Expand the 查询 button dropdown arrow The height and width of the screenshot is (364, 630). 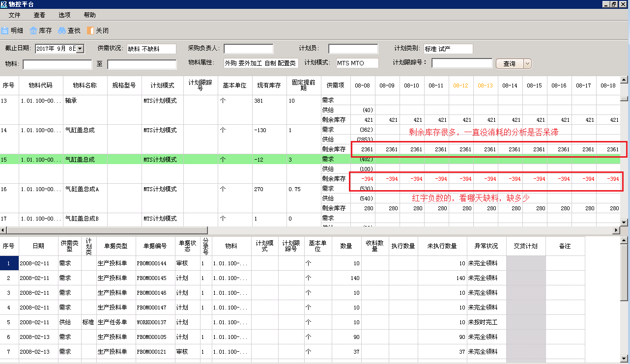pyautogui.click(x=527, y=63)
